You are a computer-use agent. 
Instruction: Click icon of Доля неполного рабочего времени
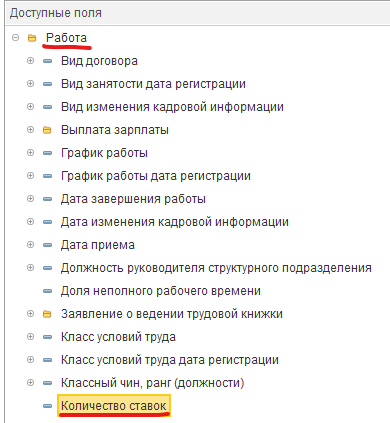(x=48, y=291)
